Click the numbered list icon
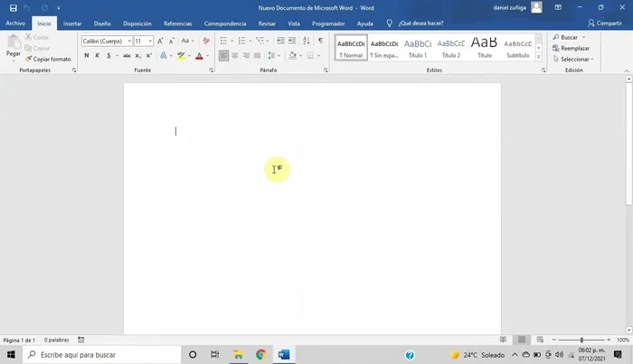 tap(241, 41)
